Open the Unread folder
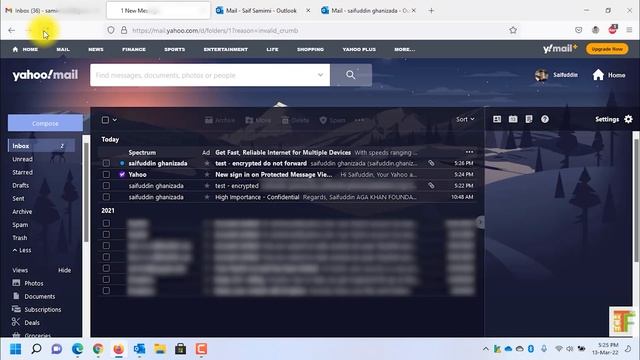Viewport: 640px width, 360px height. (x=22, y=159)
